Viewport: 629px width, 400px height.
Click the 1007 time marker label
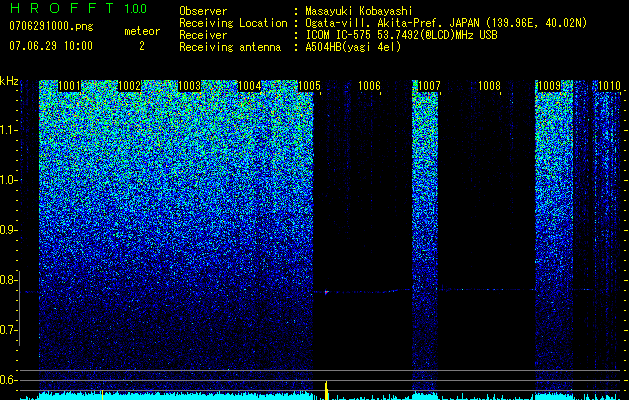(430, 85)
